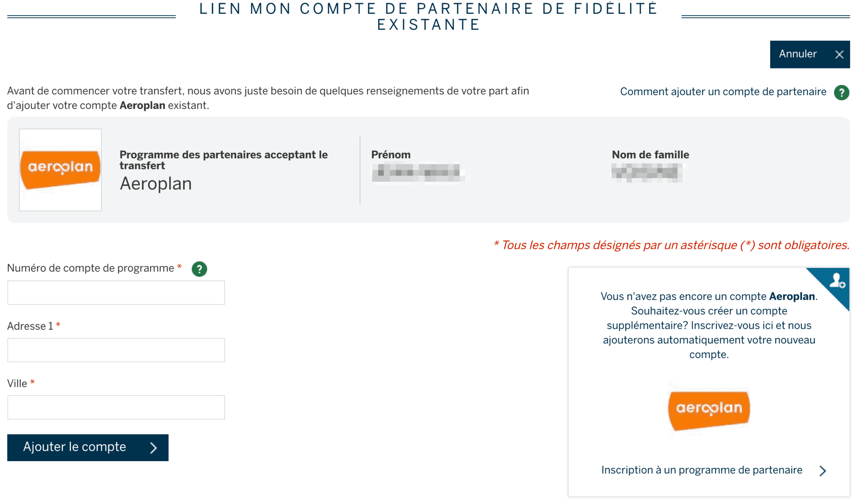Select the Ville input box
The width and height of the screenshot is (861, 504).
(x=116, y=407)
